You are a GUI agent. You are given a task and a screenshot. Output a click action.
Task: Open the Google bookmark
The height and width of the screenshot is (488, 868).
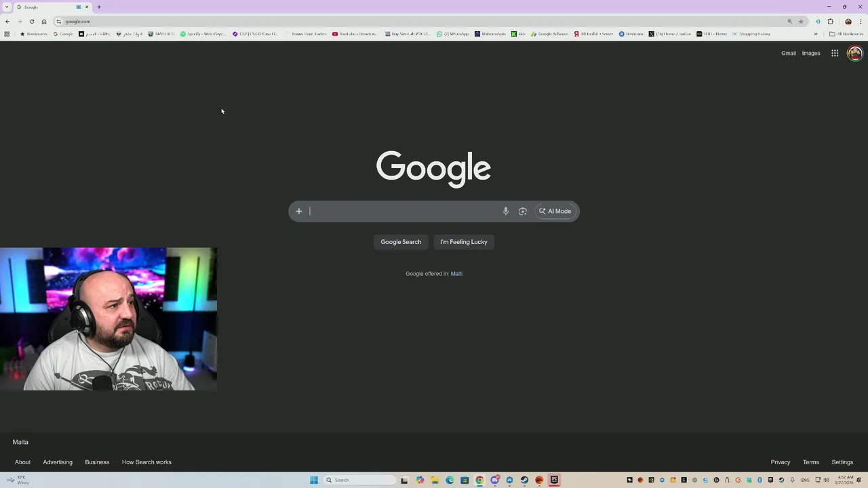point(63,34)
